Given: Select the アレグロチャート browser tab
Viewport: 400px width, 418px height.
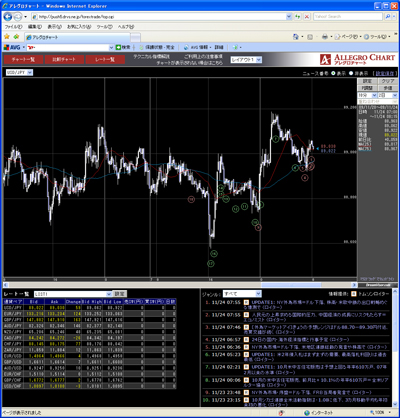Looking at the screenshot, I should [77, 37].
